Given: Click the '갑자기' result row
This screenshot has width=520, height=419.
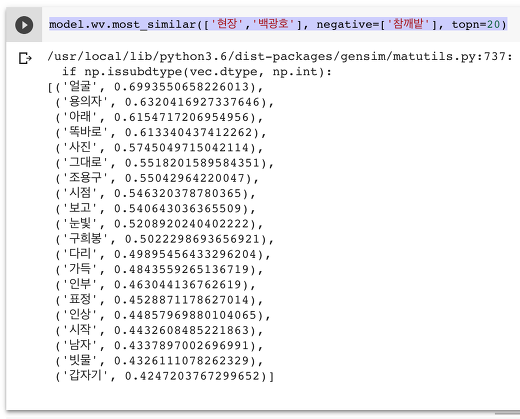Looking at the screenshot, I should (164, 376).
